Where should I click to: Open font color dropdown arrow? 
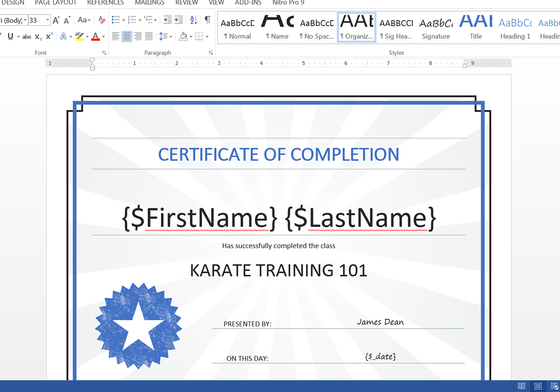coord(103,36)
